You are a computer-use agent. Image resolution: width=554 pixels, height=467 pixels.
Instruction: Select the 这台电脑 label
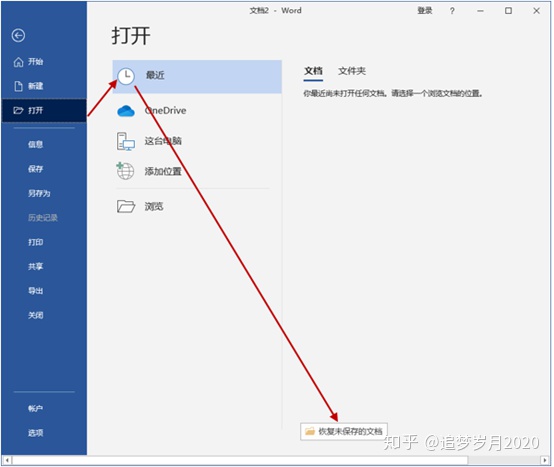click(163, 141)
